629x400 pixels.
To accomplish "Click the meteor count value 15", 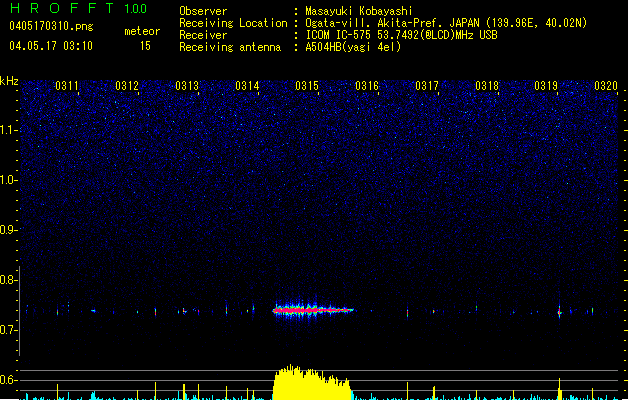I will (x=145, y=46).
